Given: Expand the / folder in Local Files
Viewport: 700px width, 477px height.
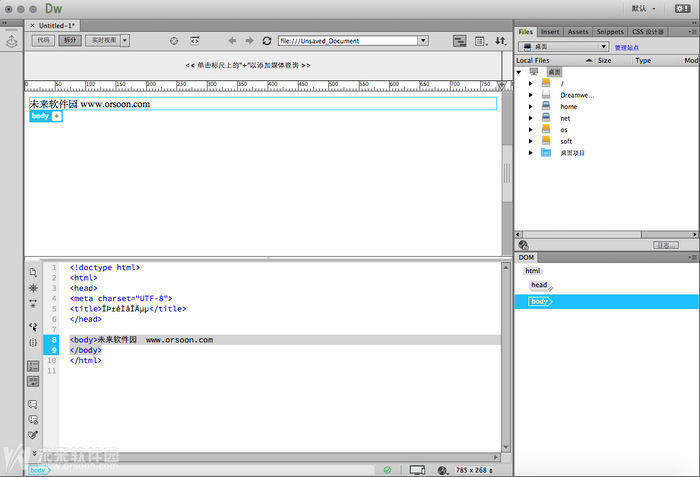Looking at the screenshot, I should pyautogui.click(x=531, y=84).
